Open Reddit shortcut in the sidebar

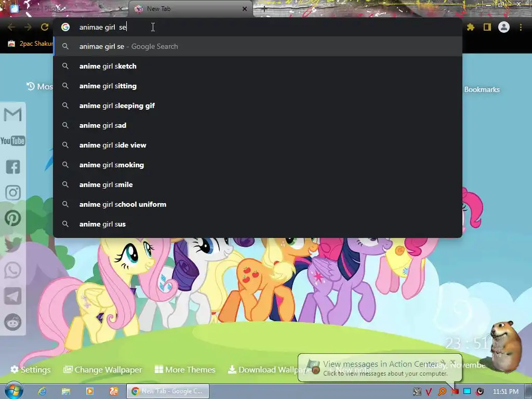(x=13, y=322)
